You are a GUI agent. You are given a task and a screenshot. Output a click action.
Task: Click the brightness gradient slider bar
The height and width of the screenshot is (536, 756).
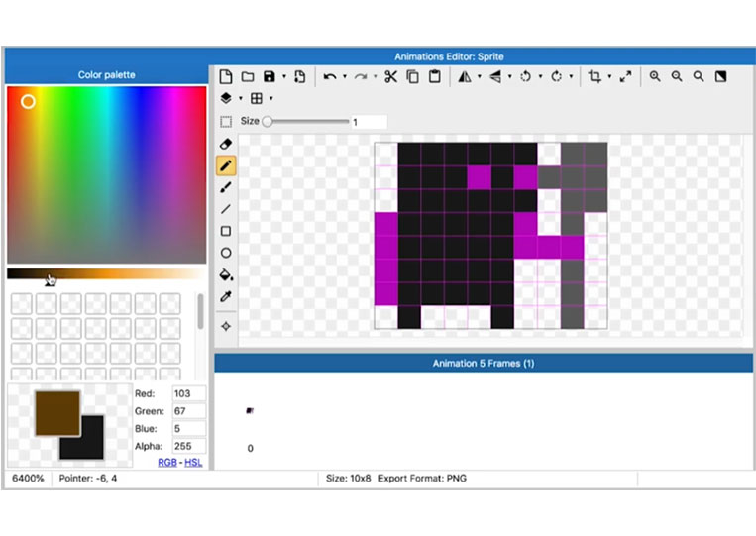pos(107,273)
